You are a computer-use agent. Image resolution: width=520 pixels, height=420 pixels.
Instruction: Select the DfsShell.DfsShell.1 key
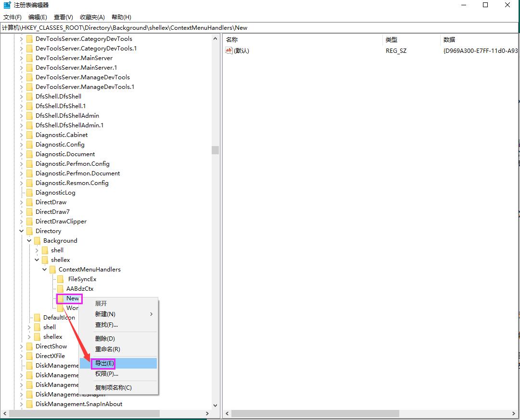click(x=61, y=106)
